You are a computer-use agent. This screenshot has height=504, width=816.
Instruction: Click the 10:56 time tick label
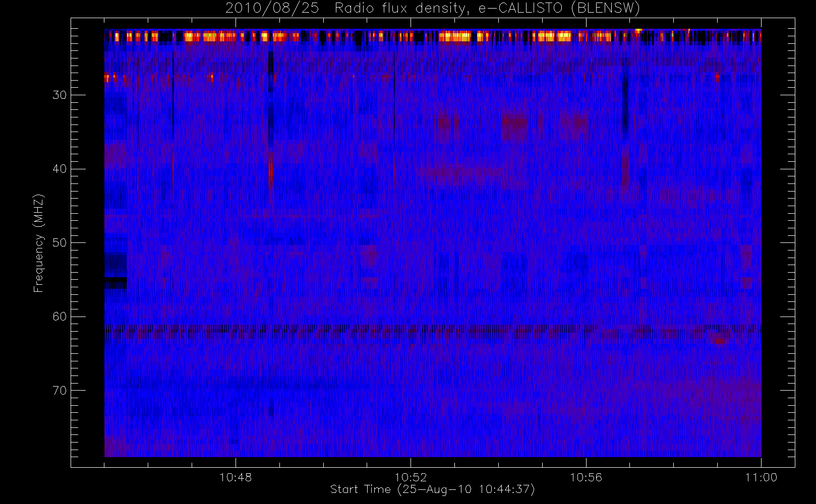pos(586,477)
